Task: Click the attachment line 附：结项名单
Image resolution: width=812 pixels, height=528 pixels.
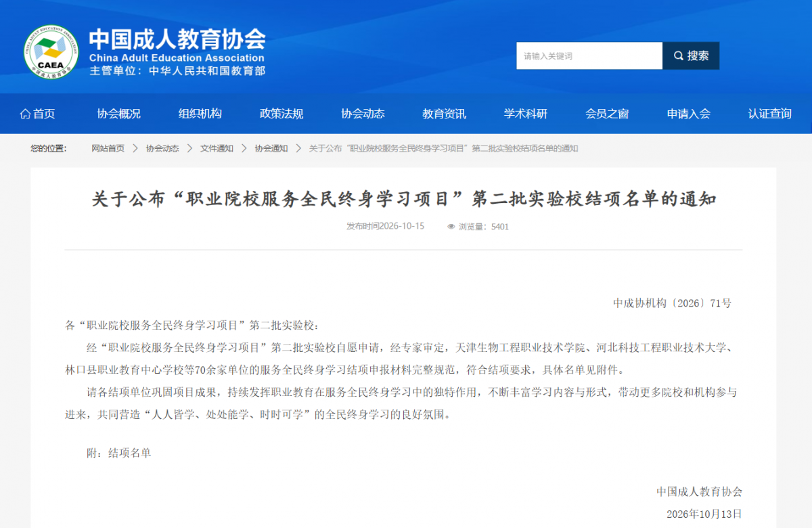Action: [x=119, y=453]
